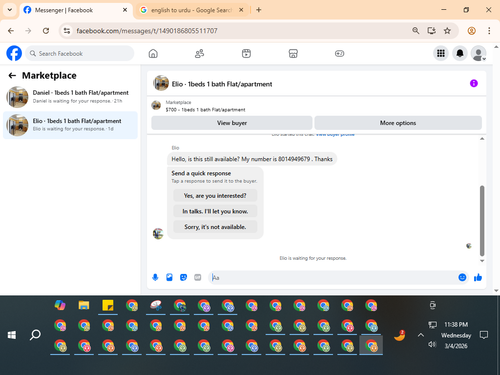Click the back arrow beside Marketplace heading
The width and height of the screenshot is (500, 375).
point(12,76)
